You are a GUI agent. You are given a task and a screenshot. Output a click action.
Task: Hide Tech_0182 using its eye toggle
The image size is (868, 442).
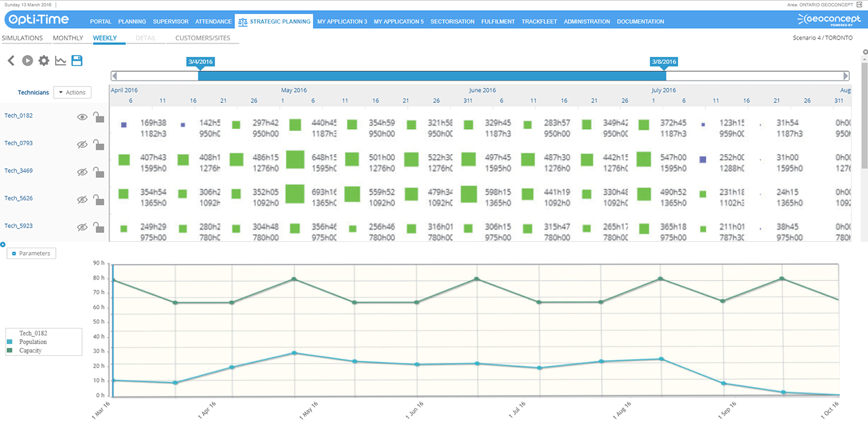pyautogui.click(x=83, y=117)
